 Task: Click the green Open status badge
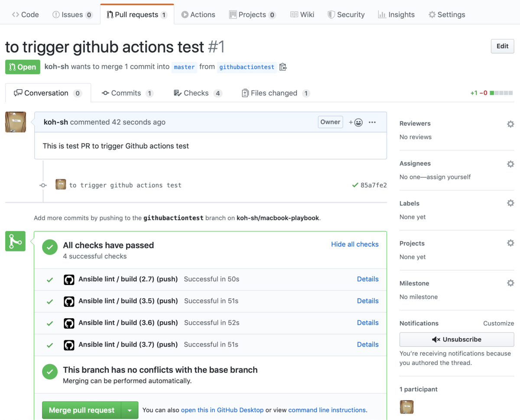[23, 67]
